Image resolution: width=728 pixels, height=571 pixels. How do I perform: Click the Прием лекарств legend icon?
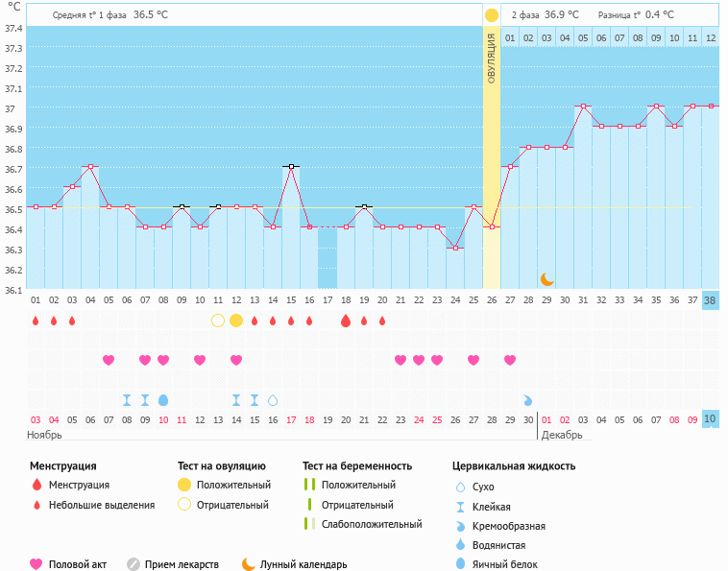[133, 564]
